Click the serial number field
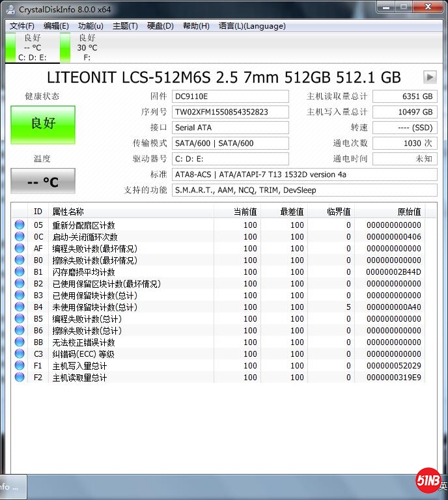Screen dimensions: 448x500 point(231,112)
